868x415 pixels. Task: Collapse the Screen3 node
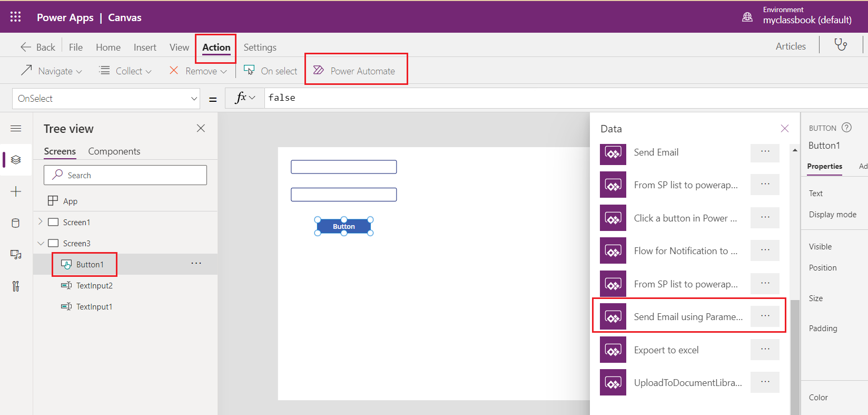pos(41,243)
